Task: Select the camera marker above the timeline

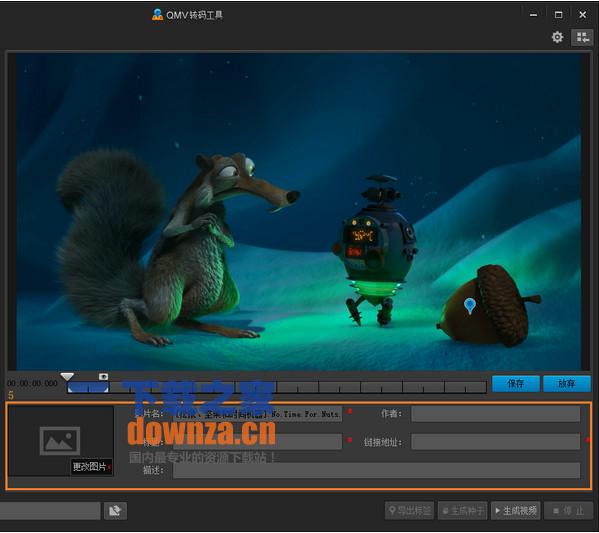Action: (x=103, y=377)
